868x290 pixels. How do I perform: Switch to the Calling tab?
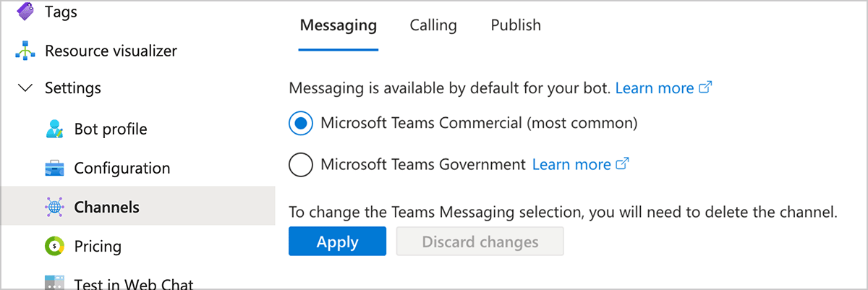click(x=433, y=25)
